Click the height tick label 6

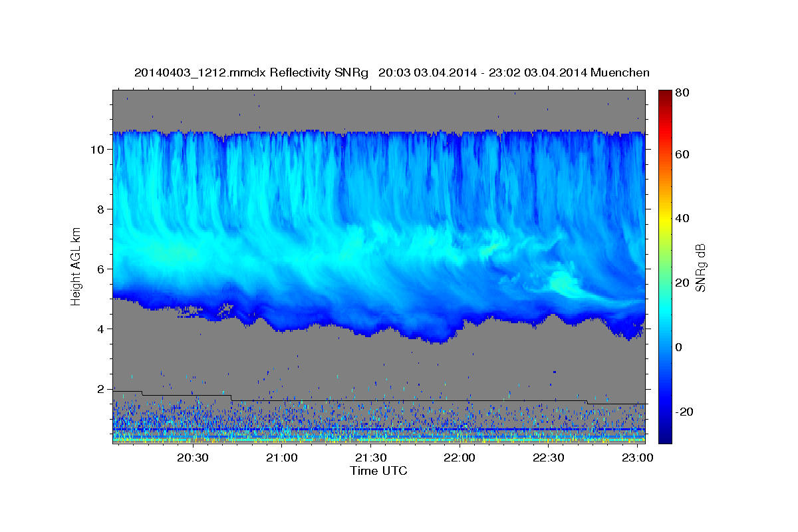pyautogui.click(x=102, y=269)
